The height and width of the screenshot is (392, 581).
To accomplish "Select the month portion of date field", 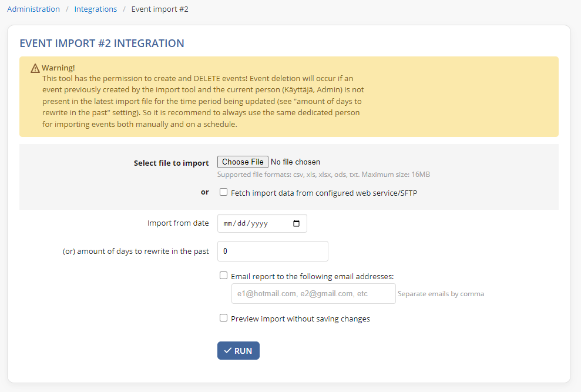I will point(227,223).
